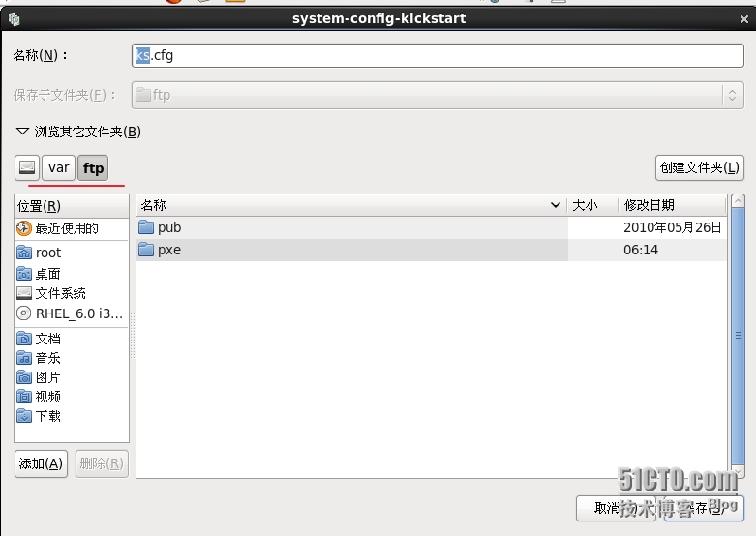Select 音乐 music bookmark
This screenshot has width=756, height=536.
[72, 358]
